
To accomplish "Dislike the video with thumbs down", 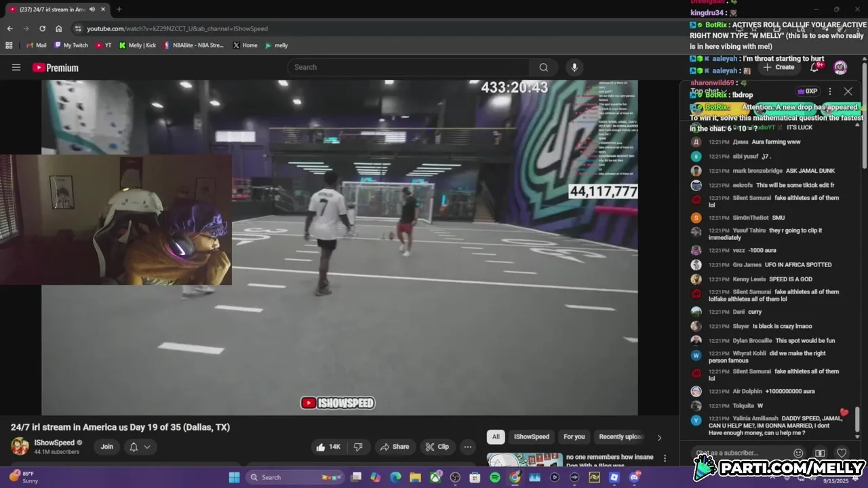I will click(x=358, y=447).
